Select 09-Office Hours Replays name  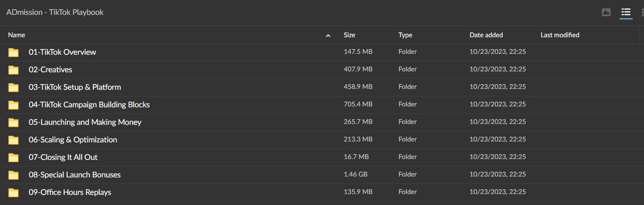click(70, 192)
